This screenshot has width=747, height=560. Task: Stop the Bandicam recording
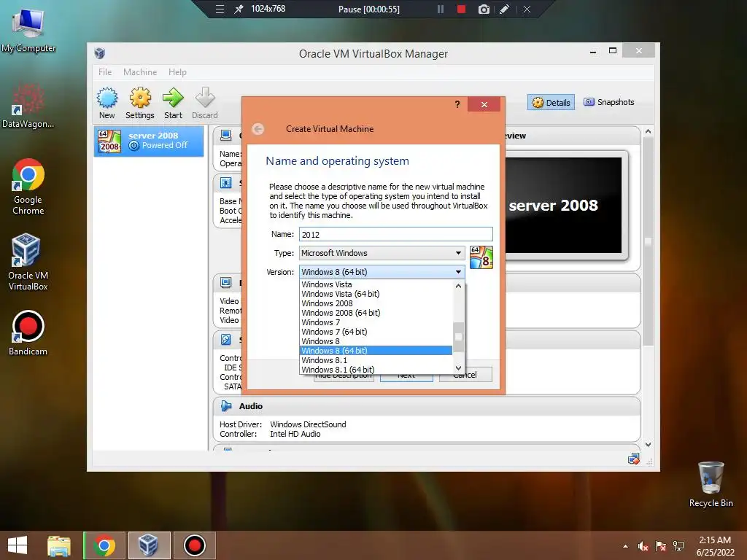461,9
